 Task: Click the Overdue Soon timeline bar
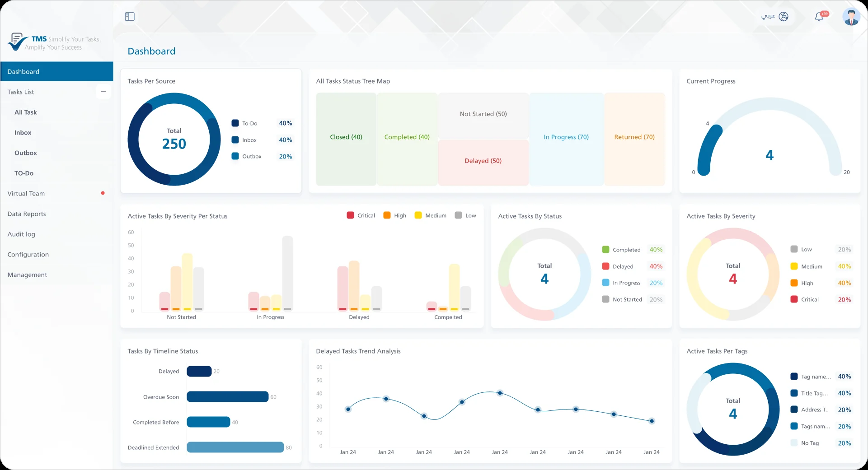point(228,397)
